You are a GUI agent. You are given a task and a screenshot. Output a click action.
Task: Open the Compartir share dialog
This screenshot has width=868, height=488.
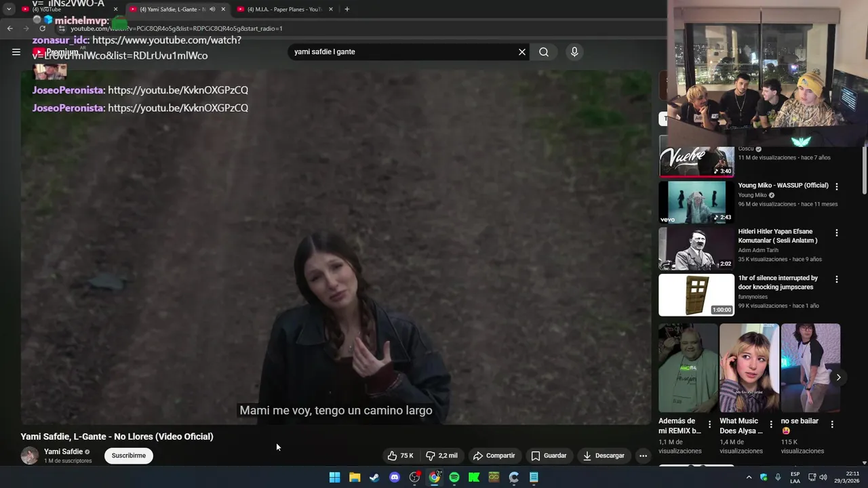[494, 455]
